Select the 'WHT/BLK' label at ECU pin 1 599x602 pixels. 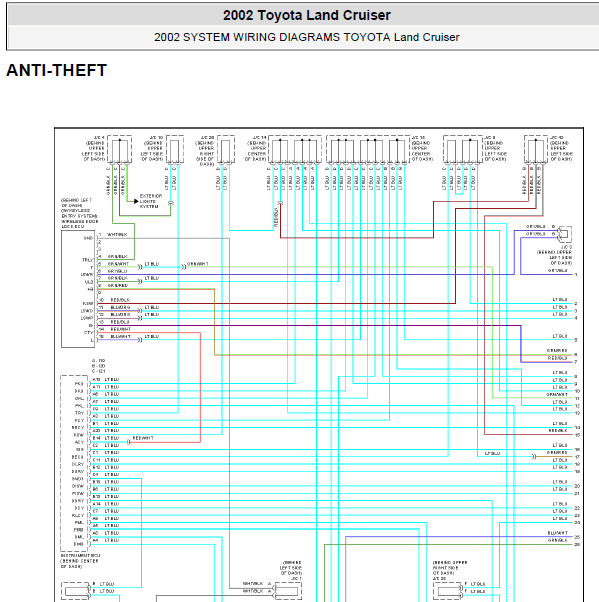pos(117,234)
